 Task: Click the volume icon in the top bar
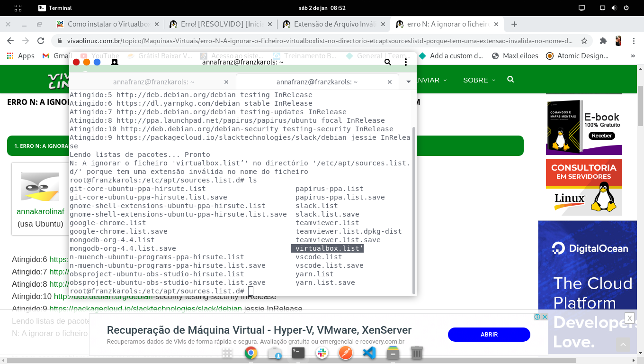(614, 8)
